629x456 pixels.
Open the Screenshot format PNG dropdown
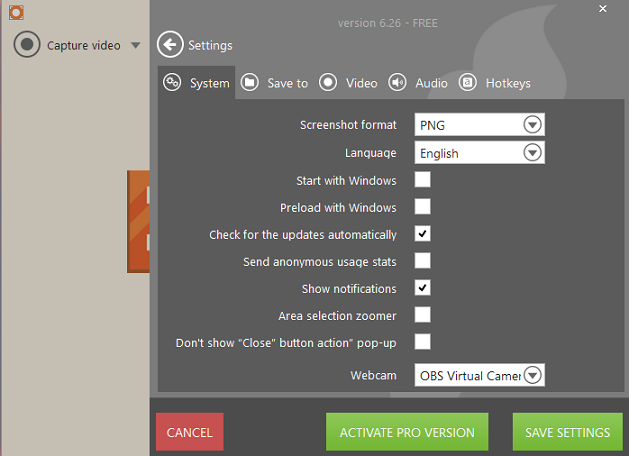click(479, 125)
